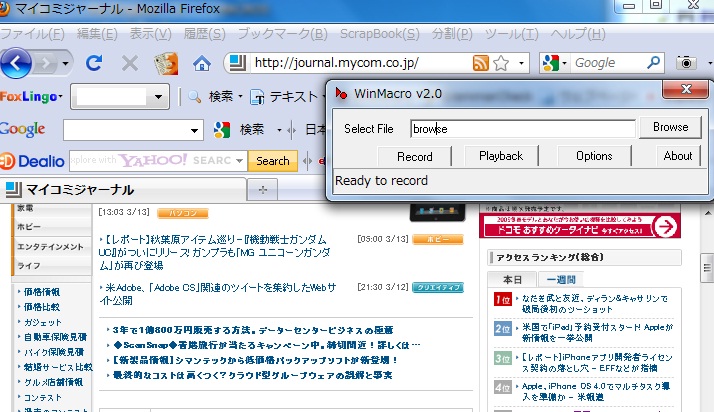Open the ファイル(F) menu
The width and height of the screenshot is (714, 412).
pyautogui.click(x=32, y=34)
